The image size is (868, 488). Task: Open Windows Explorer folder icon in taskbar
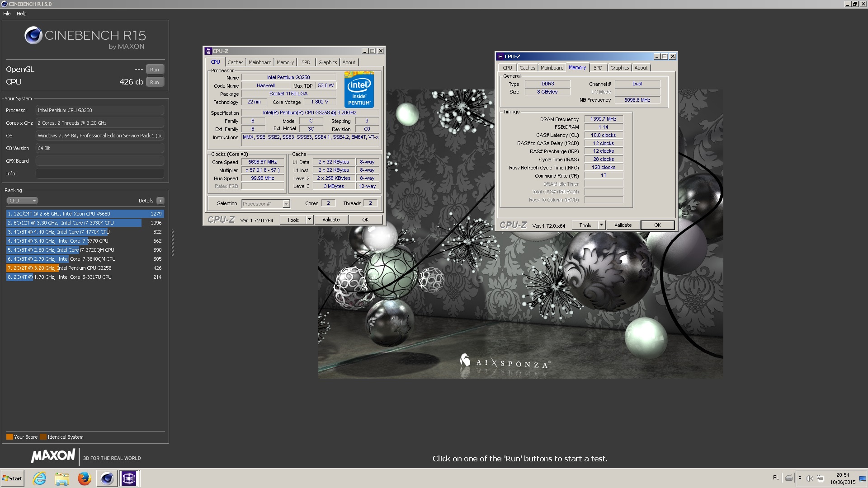click(62, 478)
